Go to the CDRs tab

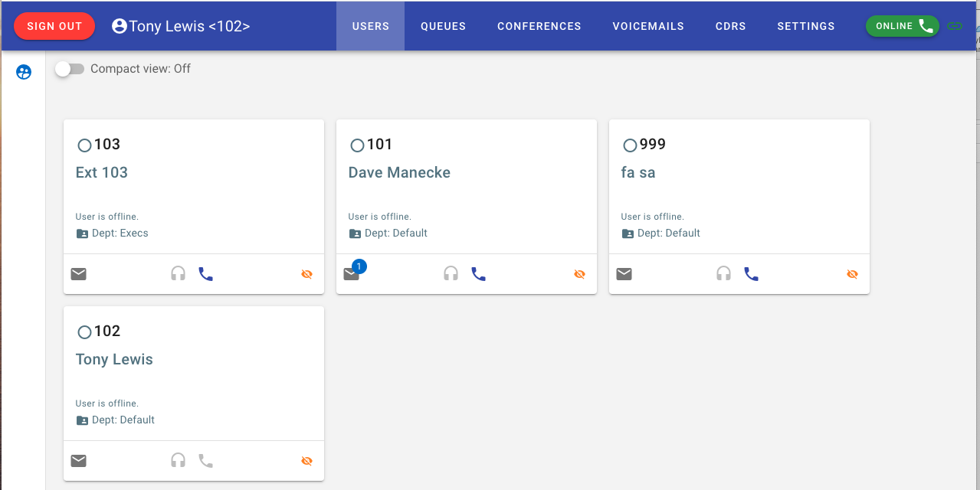coord(730,26)
